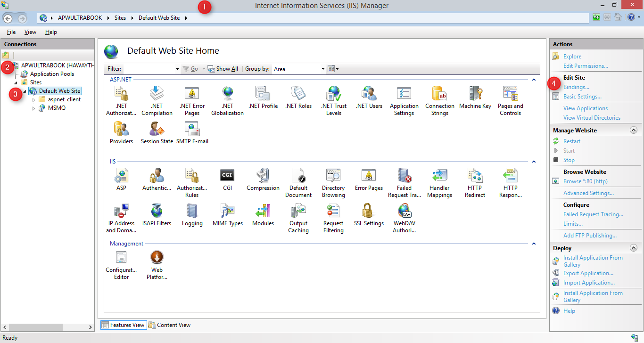The width and height of the screenshot is (644, 343).
Task: Open the Connection Strings feature
Action: pyautogui.click(x=439, y=101)
